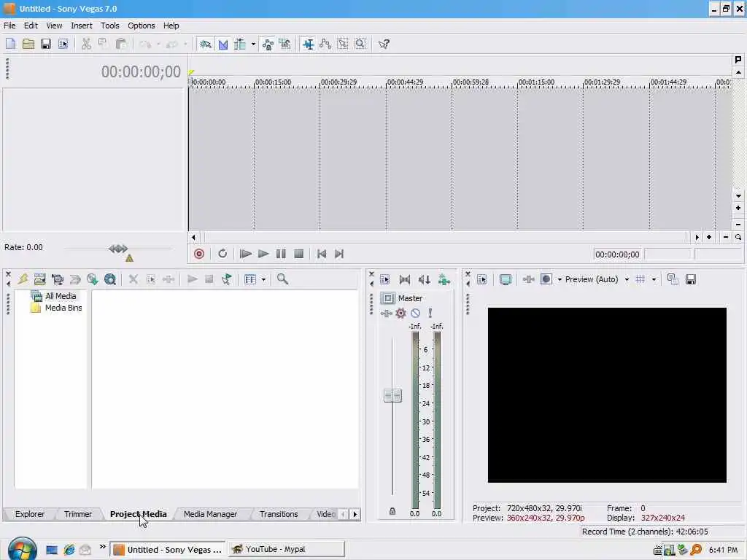The height and width of the screenshot is (560, 747).
Task: Click Preview on External Monitor icon
Action: click(x=506, y=279)
